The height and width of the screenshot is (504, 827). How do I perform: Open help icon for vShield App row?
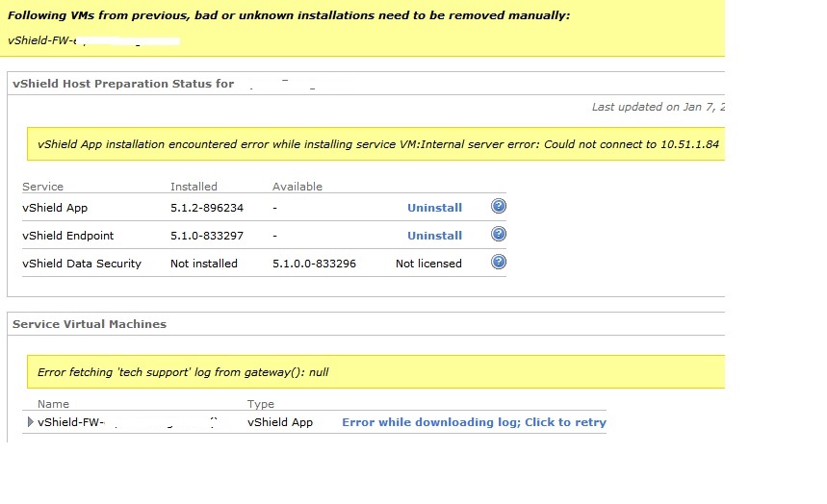(499, 206)
